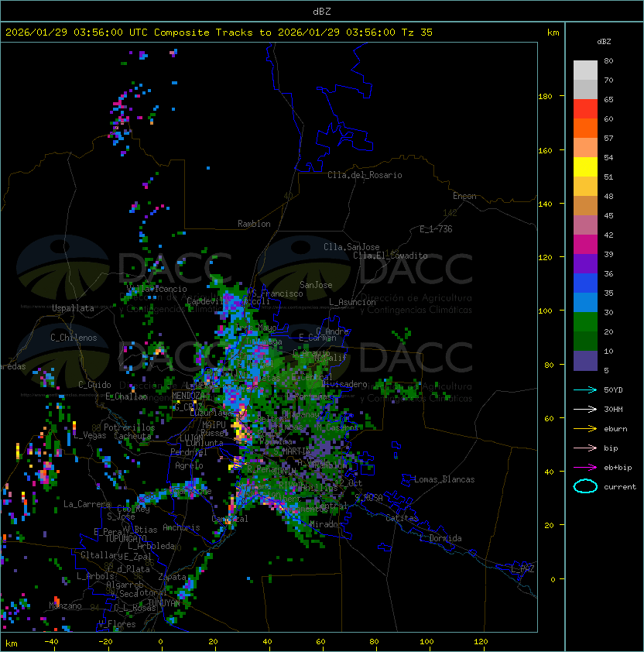Click the 'Uspallata' map label
The height and width of the screenshot is (652, 644).
coord(73,308)
